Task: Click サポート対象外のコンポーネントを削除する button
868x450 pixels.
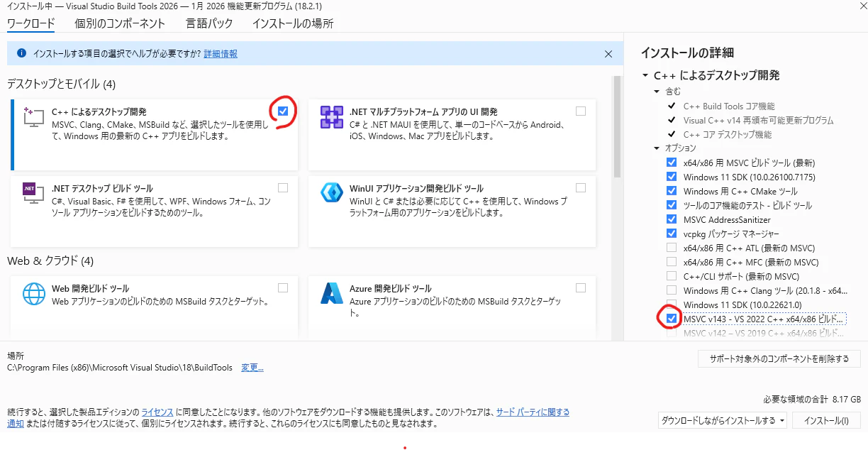Action: click(779, 358)
